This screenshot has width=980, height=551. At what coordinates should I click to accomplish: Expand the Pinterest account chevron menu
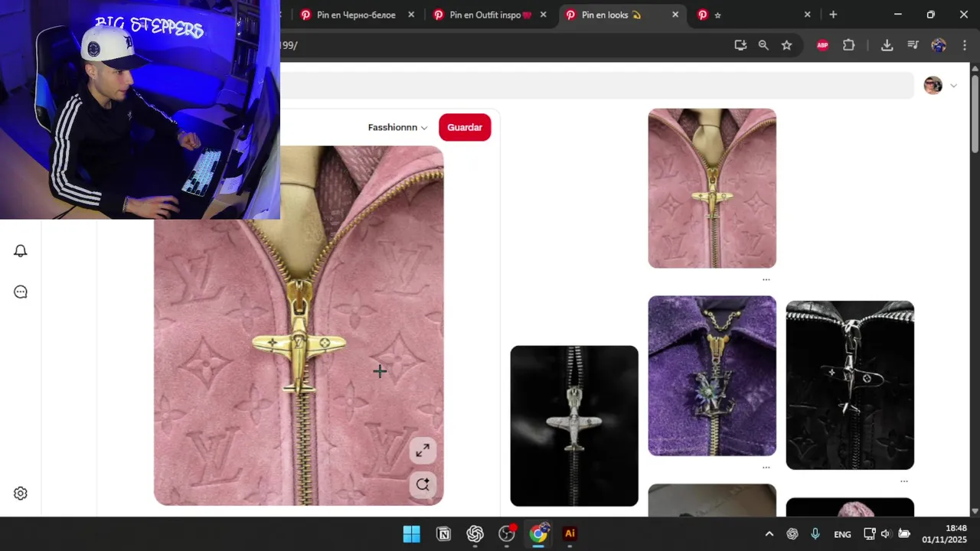pyautogui.click(x=953, y=86)
